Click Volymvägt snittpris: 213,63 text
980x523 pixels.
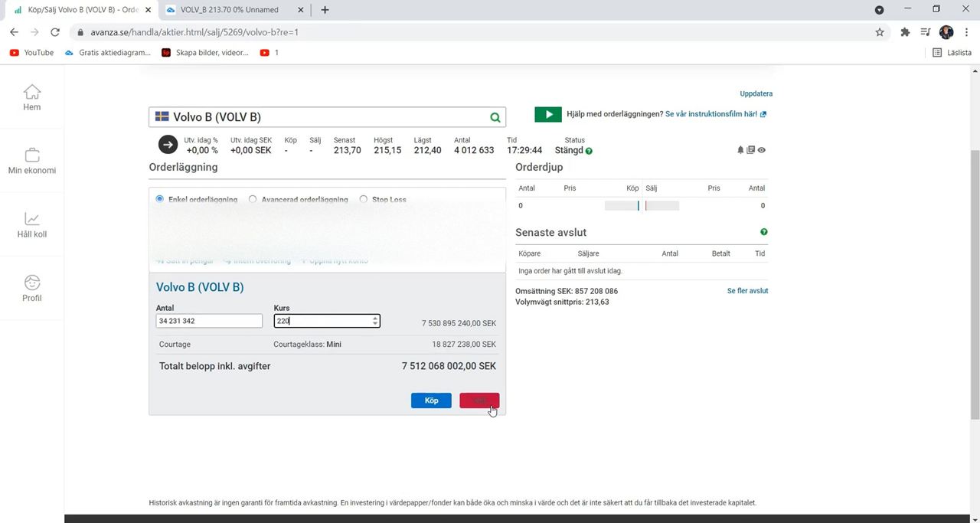coord(562,302)
